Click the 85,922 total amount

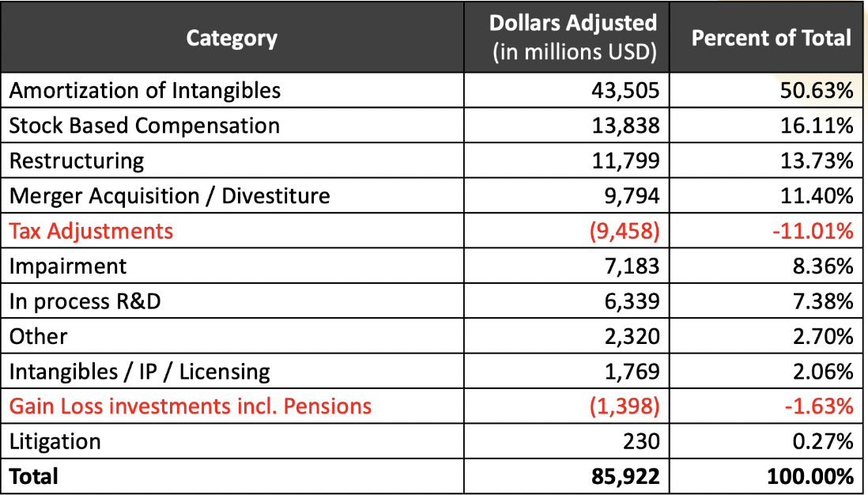625,476
